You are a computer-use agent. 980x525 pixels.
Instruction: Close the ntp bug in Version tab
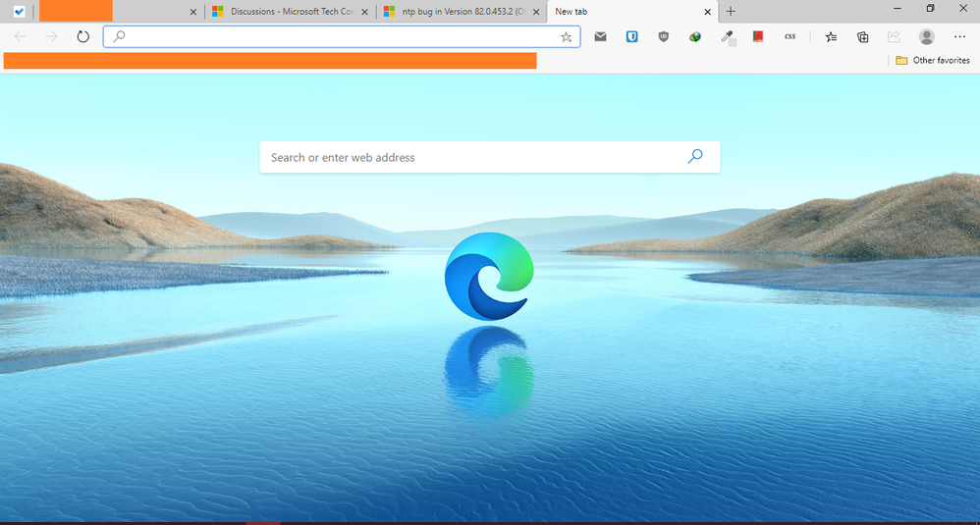536,12
